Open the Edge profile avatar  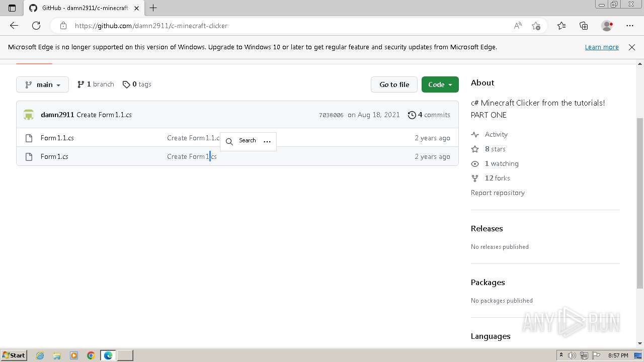click(607, 26)
